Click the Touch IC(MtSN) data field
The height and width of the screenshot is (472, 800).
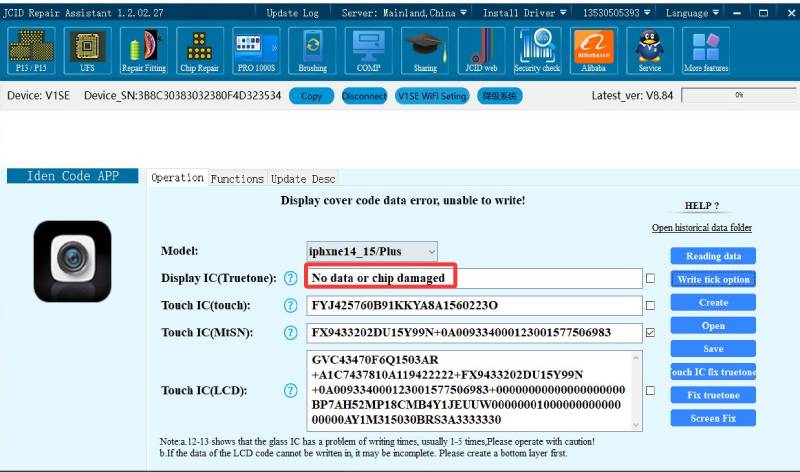(474, 333)
